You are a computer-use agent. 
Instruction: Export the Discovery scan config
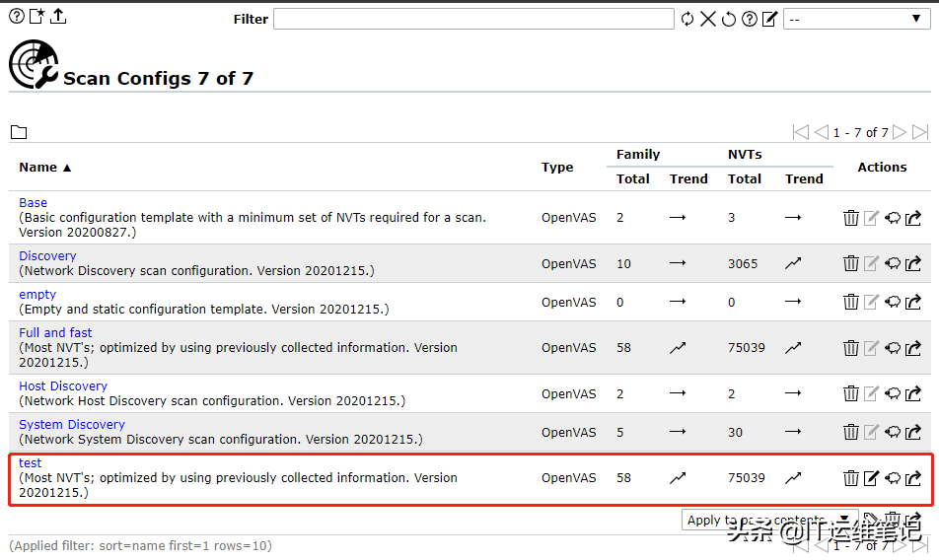[x=913, y=263]
